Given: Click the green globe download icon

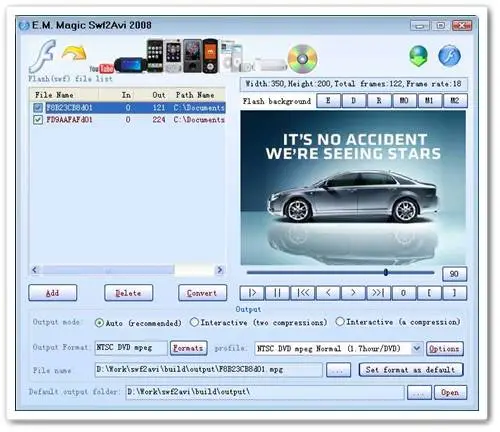Looking at the screenshot, I should tap(419, 56).
